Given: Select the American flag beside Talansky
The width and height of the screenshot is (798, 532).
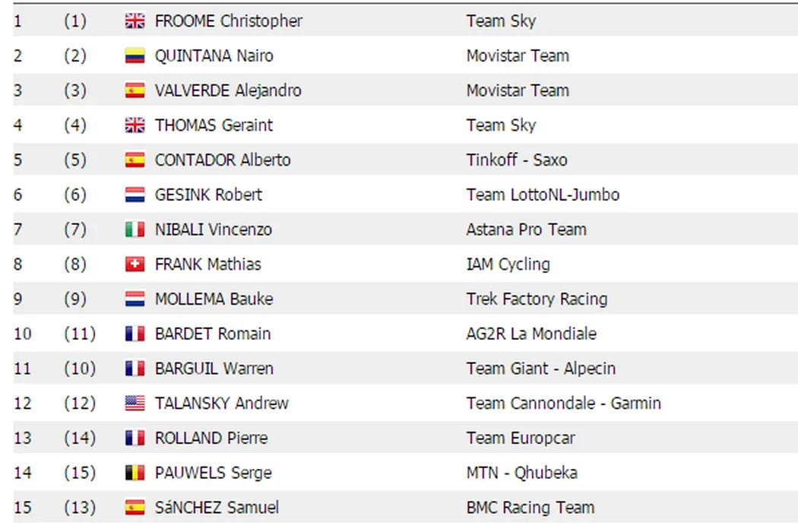Looking at the screenshot, I should pyautogui.click(x=135, y=404).
